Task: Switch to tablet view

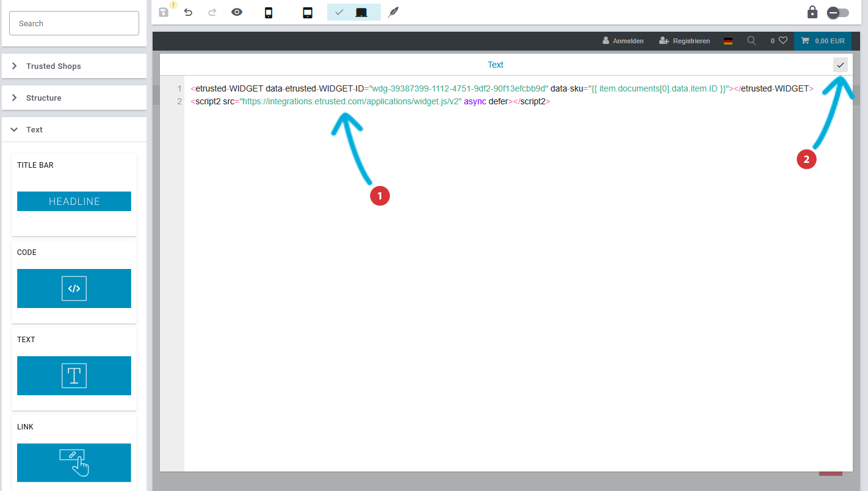Action: (x=308, y=12)
